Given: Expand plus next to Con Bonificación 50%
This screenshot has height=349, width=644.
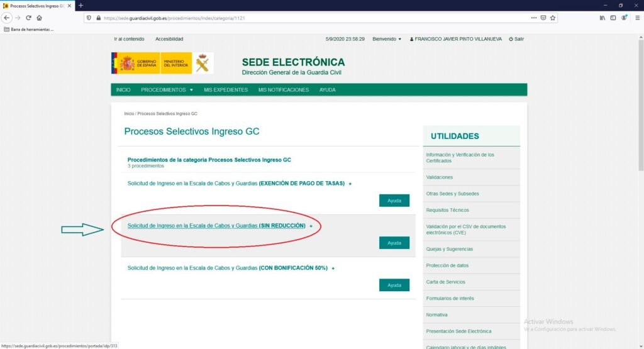Looking at the screenshot, I should click(333, 269).
